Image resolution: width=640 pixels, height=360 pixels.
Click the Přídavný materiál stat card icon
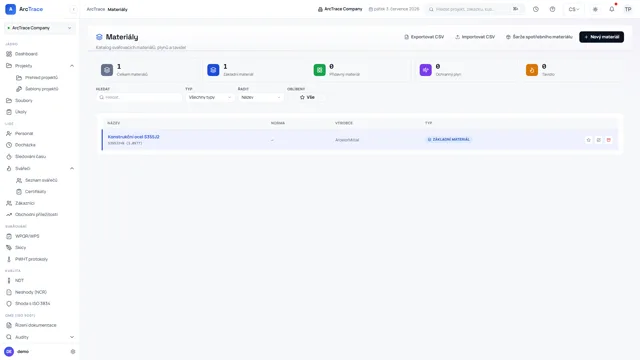click(319, 70)
